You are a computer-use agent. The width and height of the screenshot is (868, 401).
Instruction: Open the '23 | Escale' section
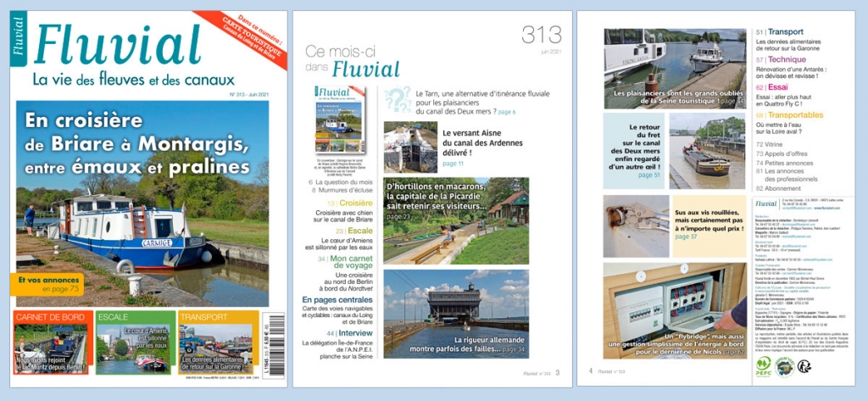(x=353, y=231)
